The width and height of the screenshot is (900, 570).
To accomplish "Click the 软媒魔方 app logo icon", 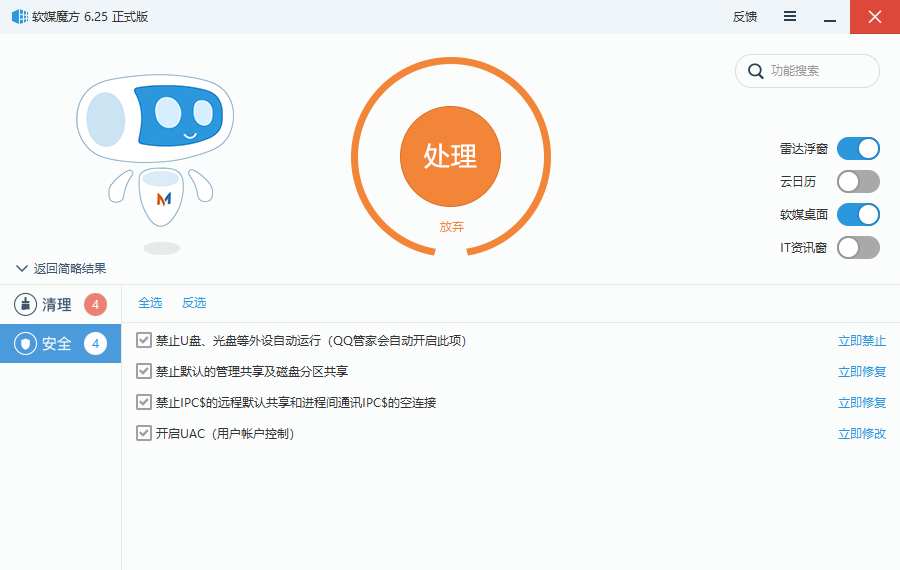I will (20, 17).
